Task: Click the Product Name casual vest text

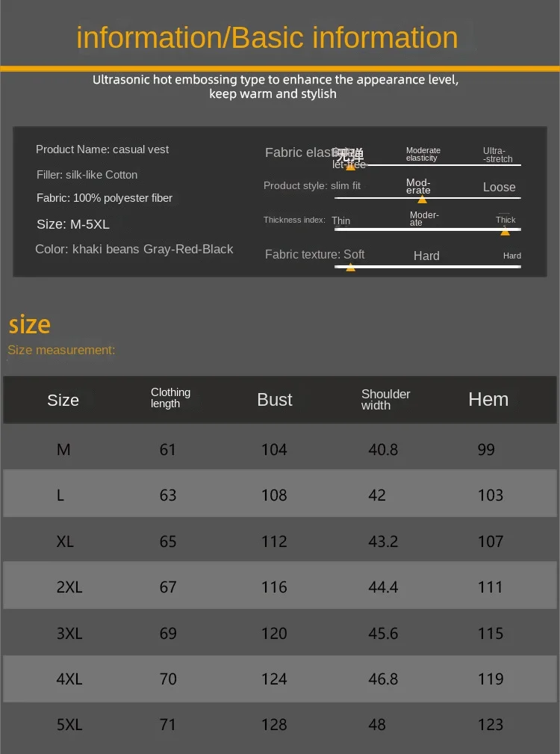Action: tap(102, 149)
